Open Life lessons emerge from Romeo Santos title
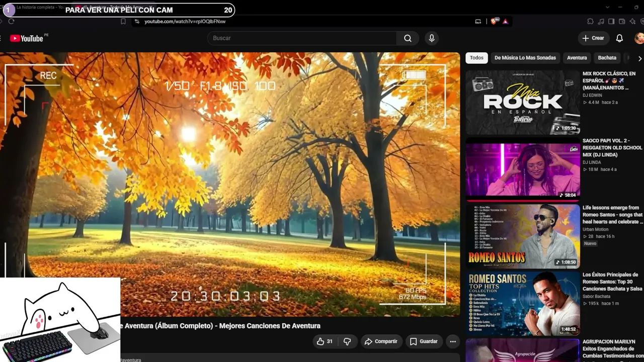Screen dimensions: 644x362 [613, 215]
